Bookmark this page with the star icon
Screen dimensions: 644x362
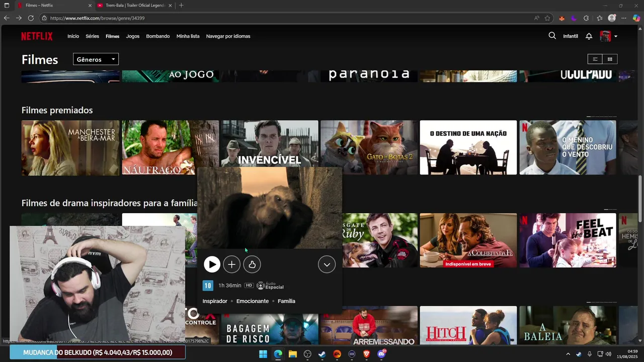point(547,18)
